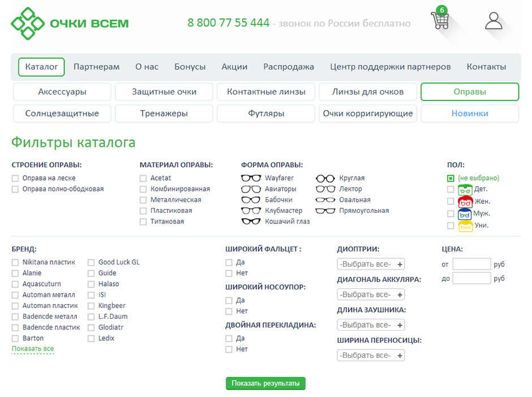Click the Показать все brands link

[33, 349]
